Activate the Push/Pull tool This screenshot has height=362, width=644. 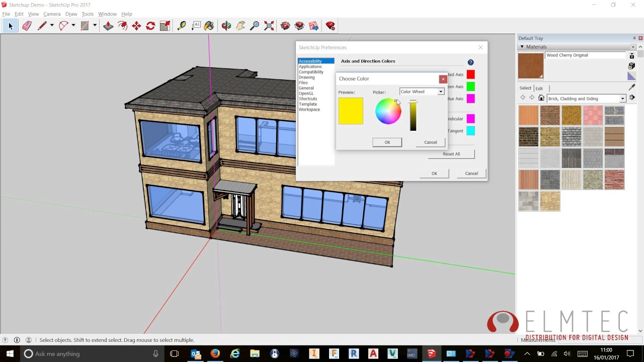pyautogui.click(x=108, y=25)
